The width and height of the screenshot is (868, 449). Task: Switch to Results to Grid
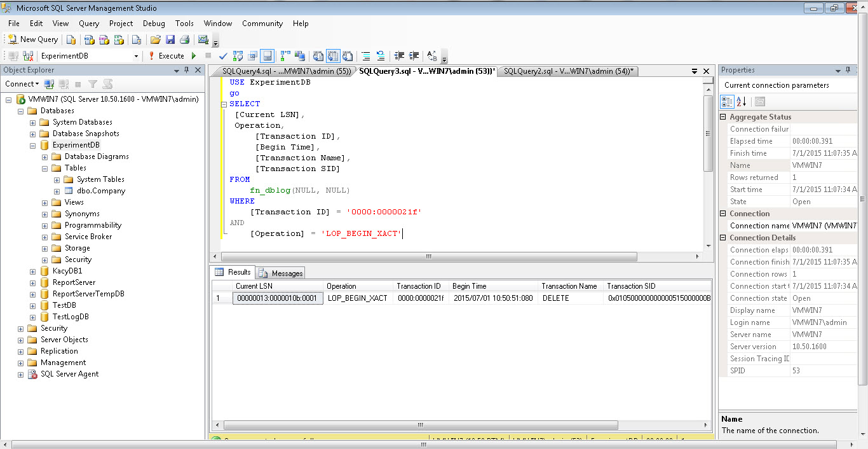tap(333, 56)
